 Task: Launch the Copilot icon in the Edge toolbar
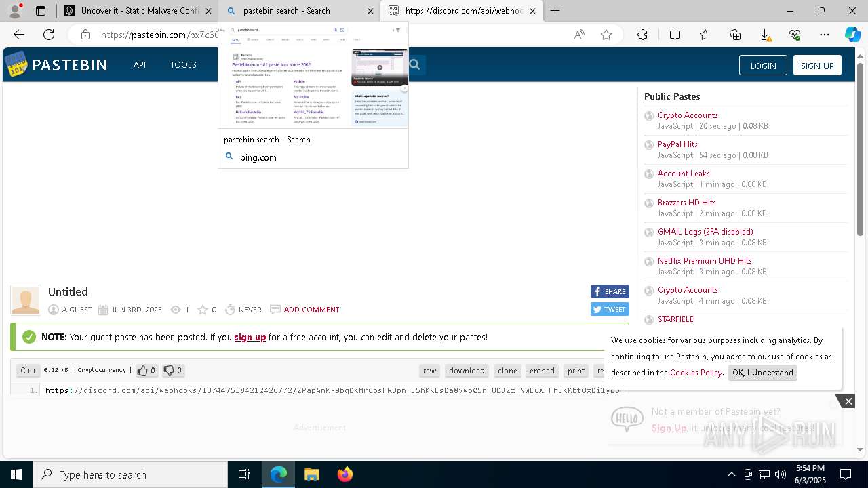tap(852, 35)
